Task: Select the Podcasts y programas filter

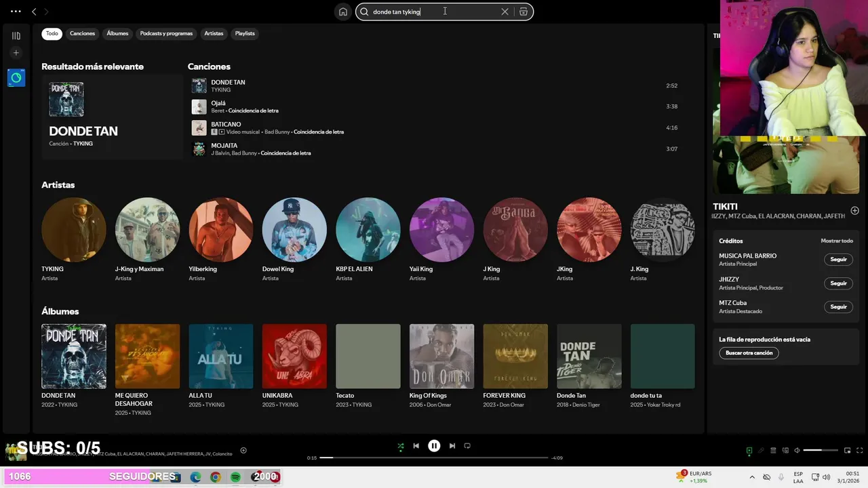Action: click(x=166, y=33)
